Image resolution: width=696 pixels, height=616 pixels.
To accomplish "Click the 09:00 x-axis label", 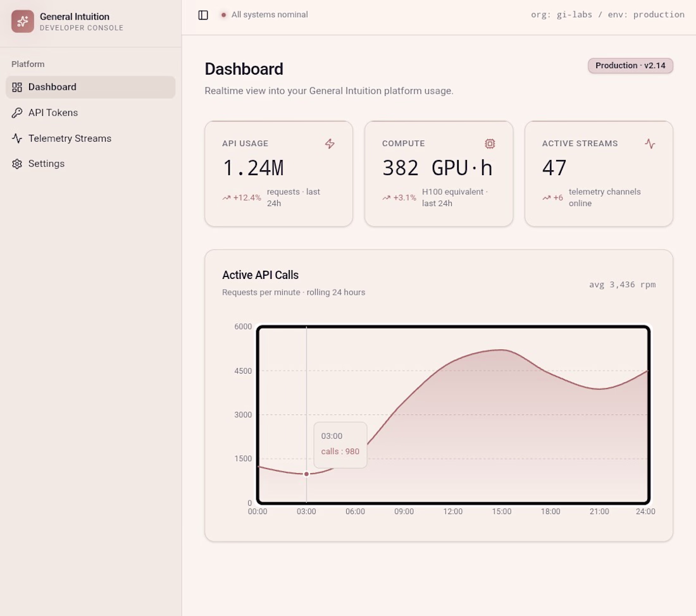I will 404,511.
